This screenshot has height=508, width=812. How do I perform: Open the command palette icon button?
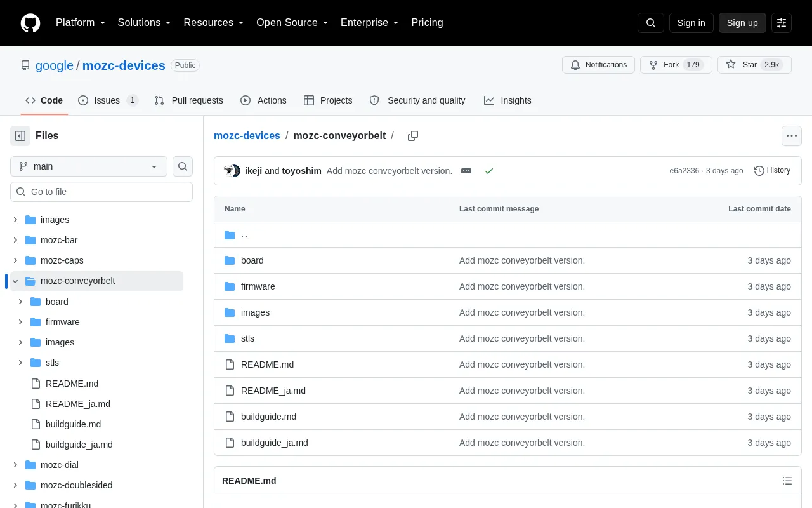(x=782, y=23)
